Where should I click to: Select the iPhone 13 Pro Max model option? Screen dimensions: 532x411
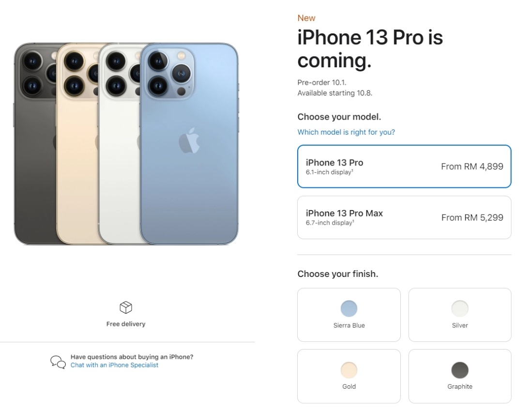point(404,217)
